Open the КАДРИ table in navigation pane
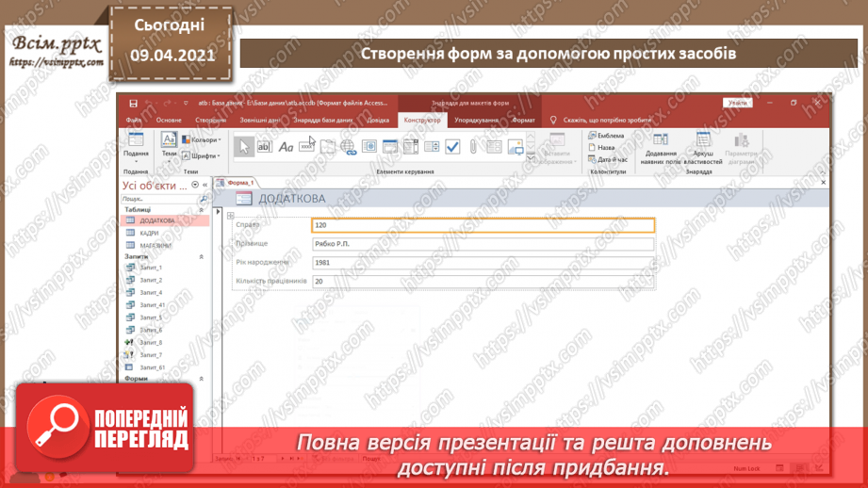This screenshot has height=488, width=868. click(x=149, y=233)
